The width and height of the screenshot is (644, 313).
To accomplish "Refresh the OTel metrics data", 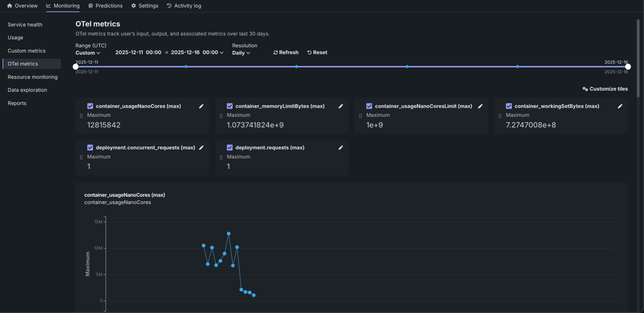I will tap(286, 52).
